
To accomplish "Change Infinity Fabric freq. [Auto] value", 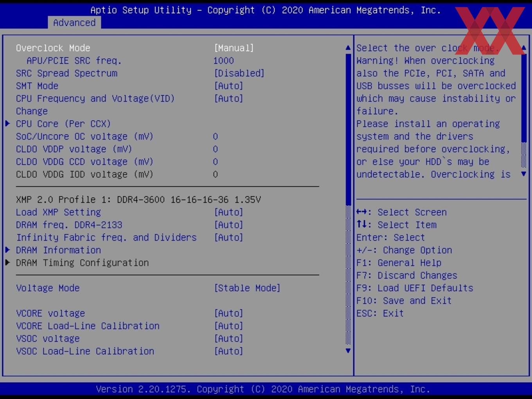I will 229,237.
